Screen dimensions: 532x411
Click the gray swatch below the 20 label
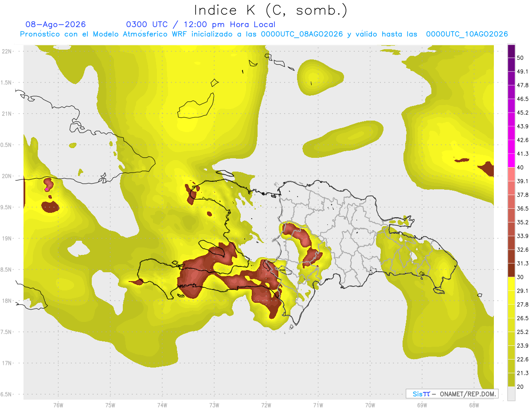click(x=511, y=393)
